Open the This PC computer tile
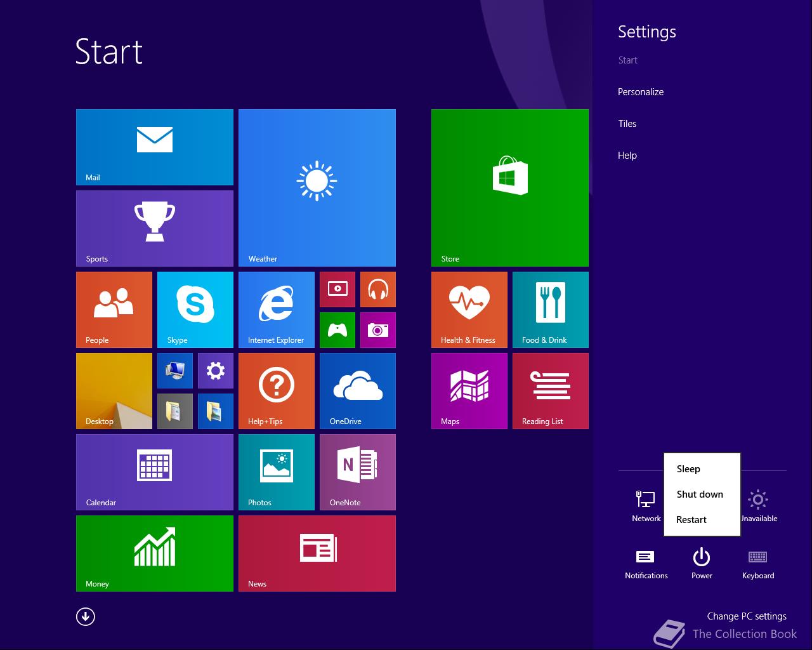This screenshot has width=812, height=650. 175,371
